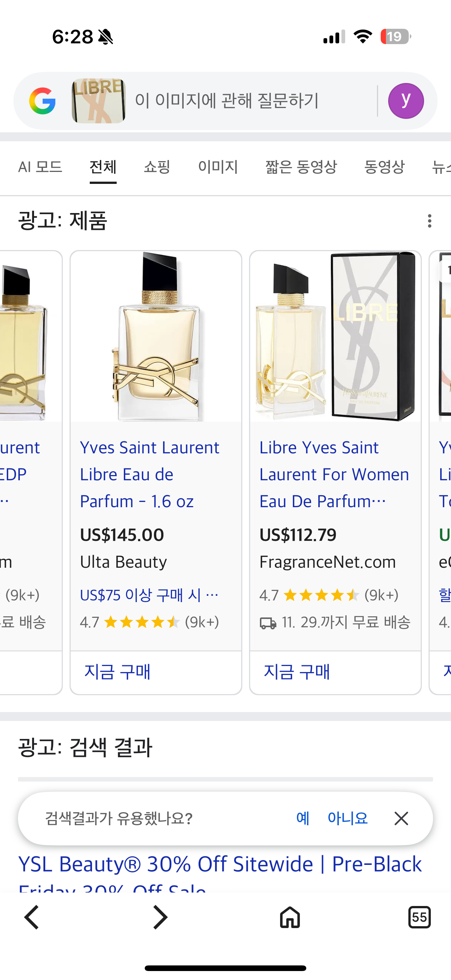Open the tab switcher showing 55

pyautogui.click(x=419, y=917)
